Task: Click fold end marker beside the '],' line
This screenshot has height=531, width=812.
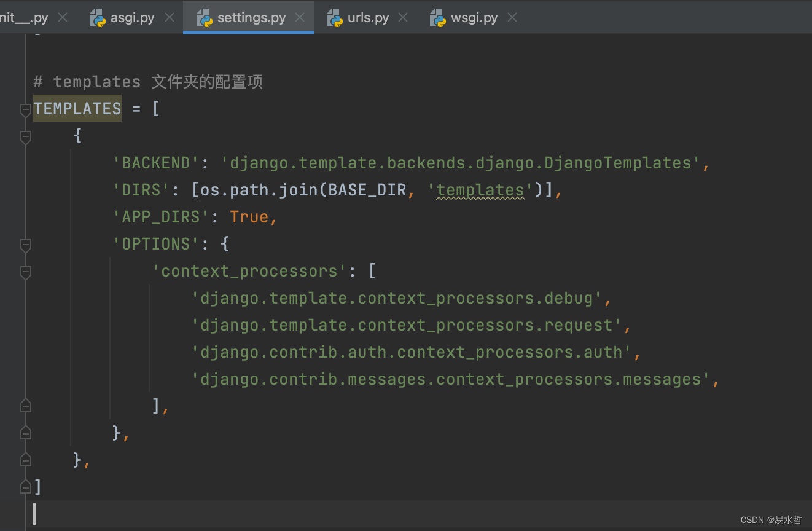Action: (26, 406)
